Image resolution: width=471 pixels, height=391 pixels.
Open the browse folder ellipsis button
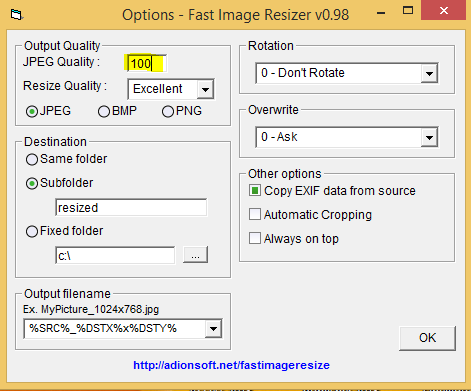[196, 255]
